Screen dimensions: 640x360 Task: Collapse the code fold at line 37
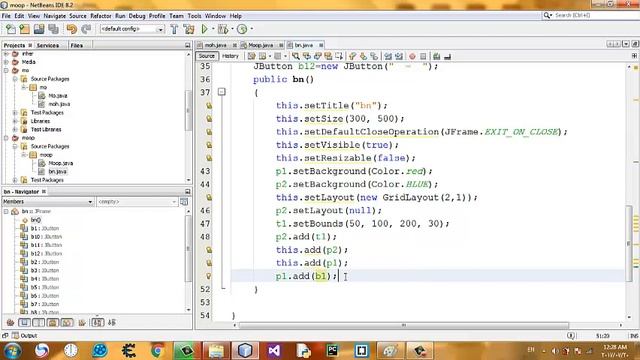coord(222,92)
